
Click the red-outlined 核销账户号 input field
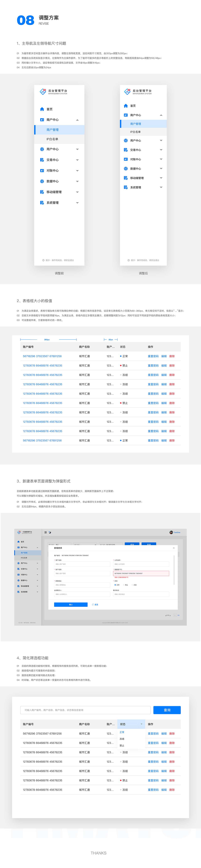141,573
